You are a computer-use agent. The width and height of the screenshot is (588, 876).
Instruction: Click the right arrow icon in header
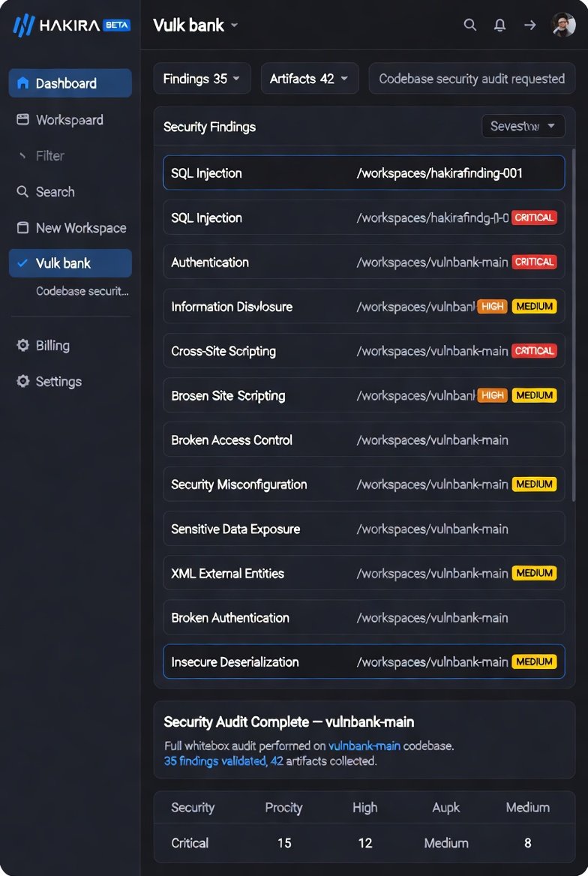pyautogui.click(x=529, y=25)
